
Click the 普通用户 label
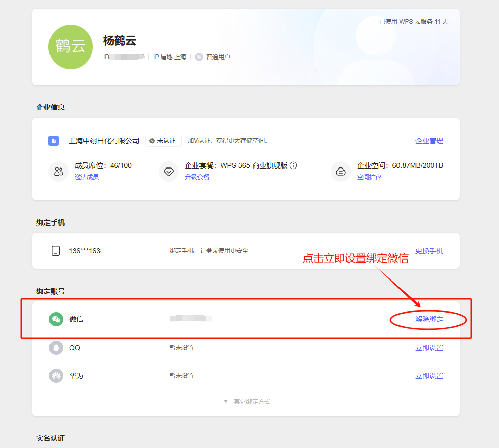(218, 57)
